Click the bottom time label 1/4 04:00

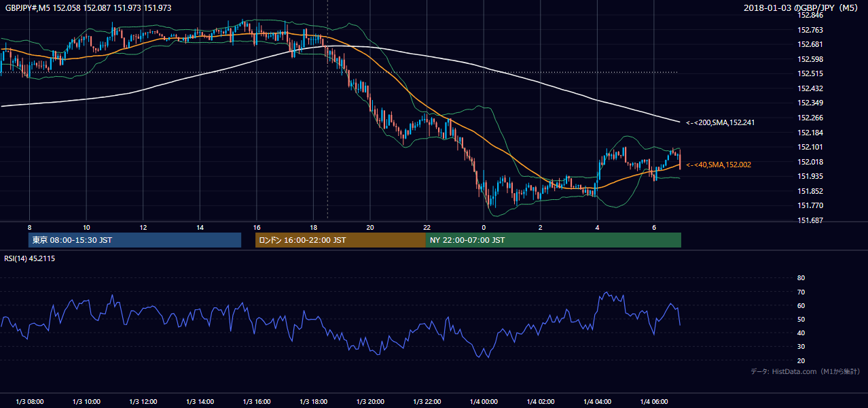click(x=597, y=402)
